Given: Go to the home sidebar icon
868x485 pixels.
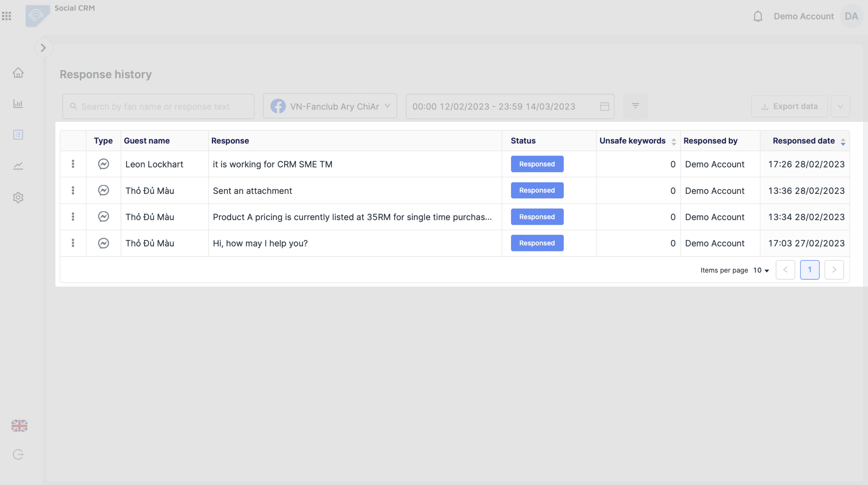Looking at the screenshot, I should click(x=18, y=73).
